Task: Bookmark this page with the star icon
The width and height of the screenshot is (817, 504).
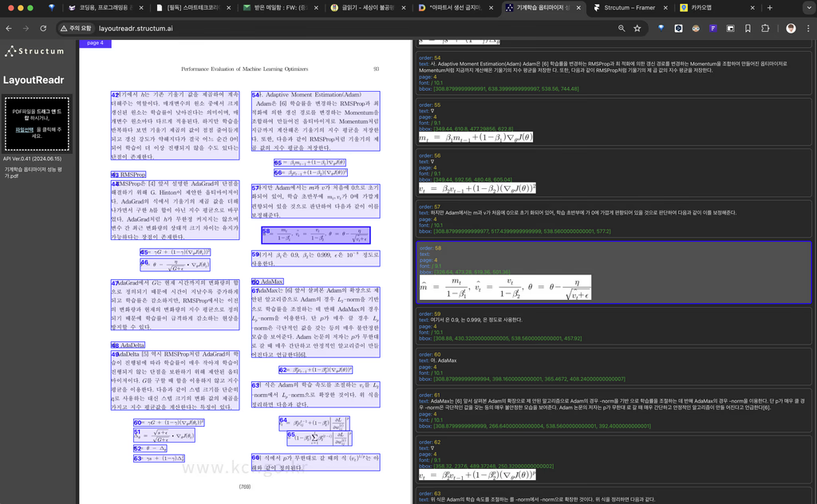Action: (637, 28)
